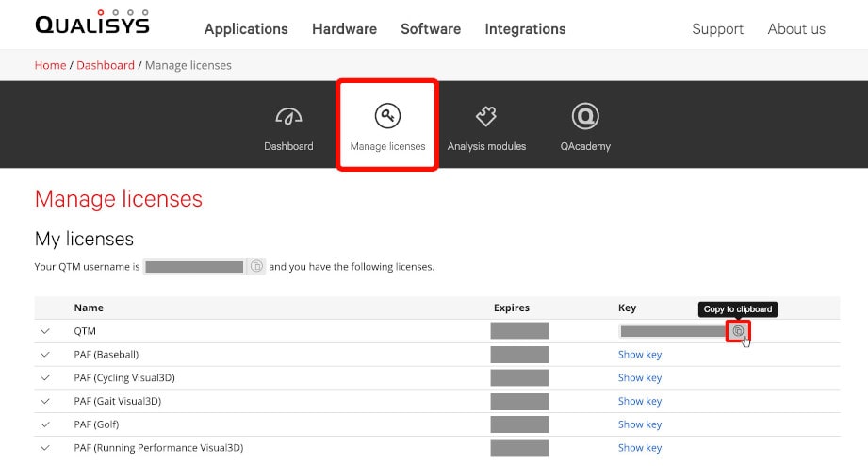Screen dimensions: 868x466
Task: Click the QTM license key field
Action: [673, 331]
